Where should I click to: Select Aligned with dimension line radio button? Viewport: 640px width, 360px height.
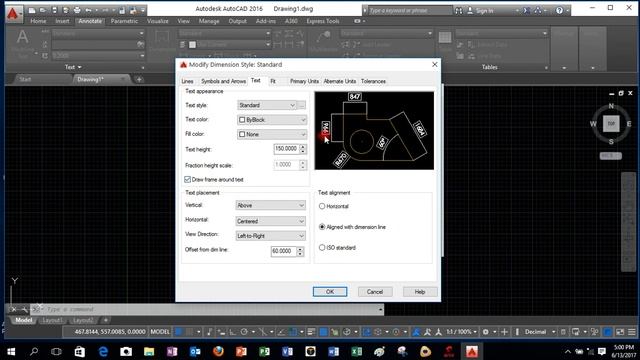pos(322,227)
